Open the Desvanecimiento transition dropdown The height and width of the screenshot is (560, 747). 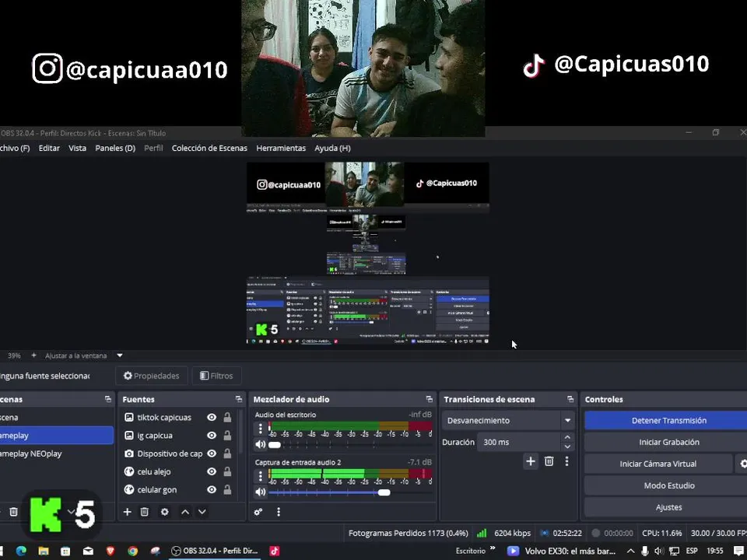coord(508,421)
